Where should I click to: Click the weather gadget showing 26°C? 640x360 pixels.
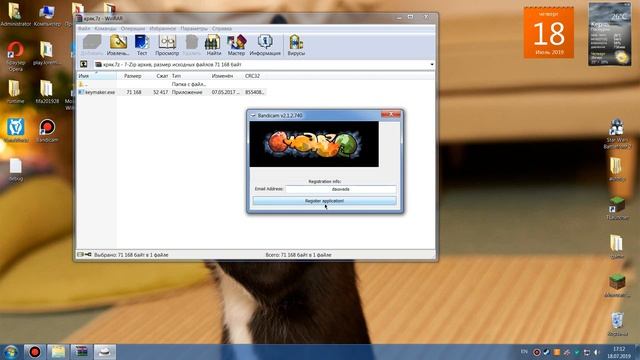pos(609,34)
